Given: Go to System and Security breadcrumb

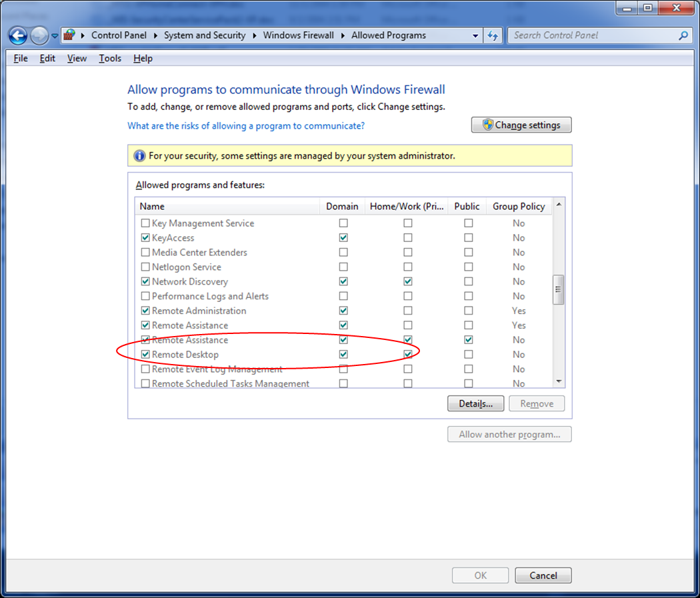Looking at the screenshot, I should point(205,35).
